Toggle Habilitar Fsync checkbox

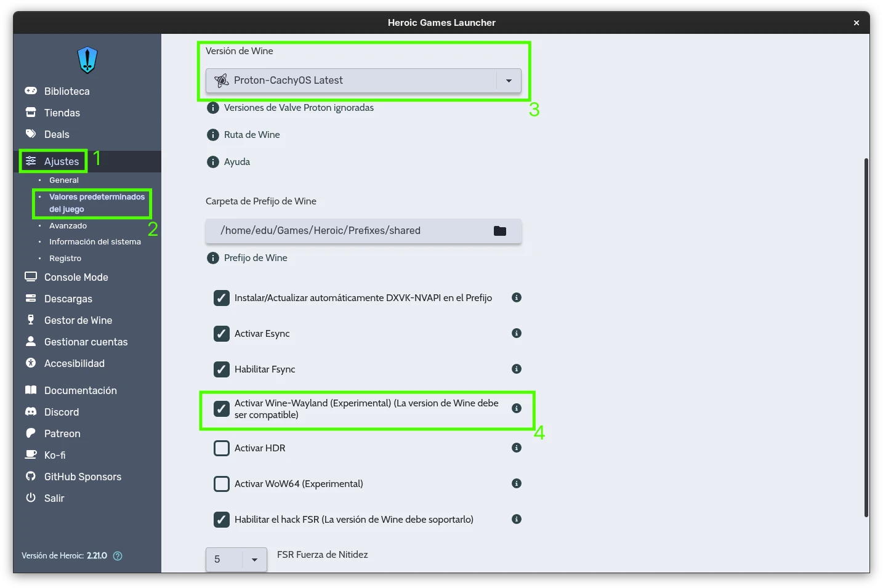click(x=222, y=369)
